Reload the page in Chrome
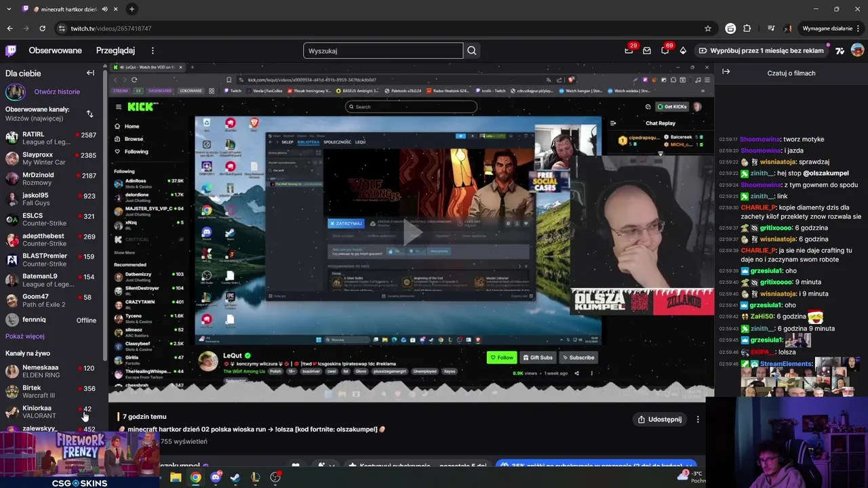 tap(42, 28)
